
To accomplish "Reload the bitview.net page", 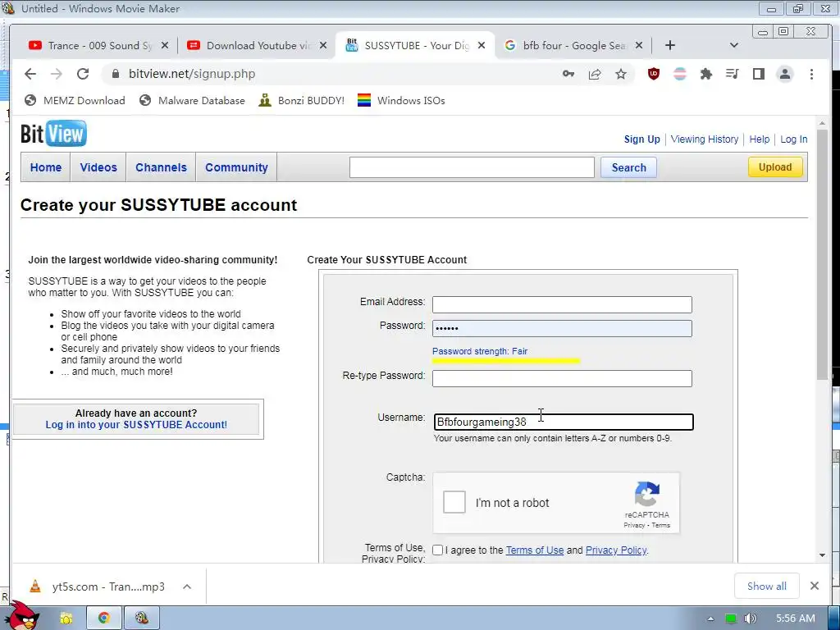I will 83,74.
